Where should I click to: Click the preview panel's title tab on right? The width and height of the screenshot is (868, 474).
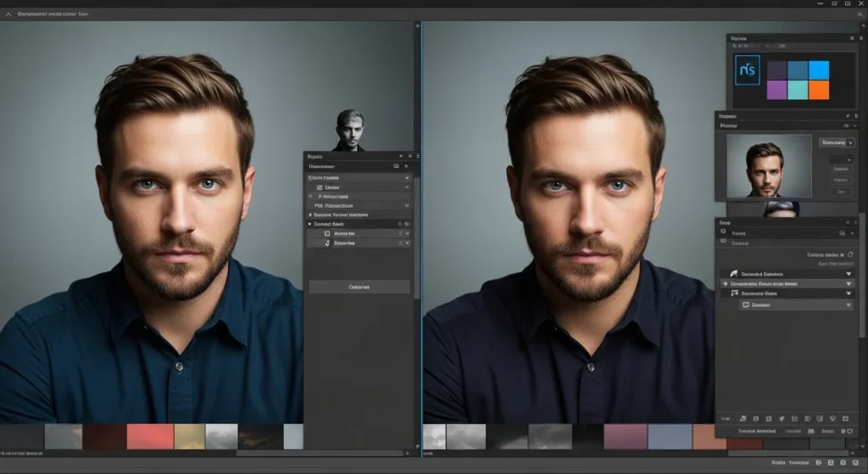tap(728, 115)
